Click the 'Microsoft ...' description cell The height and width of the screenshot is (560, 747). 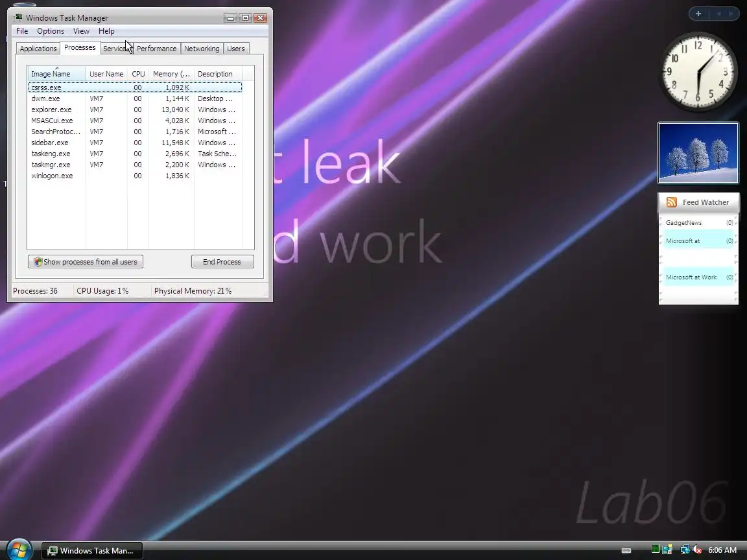coord(217,132)
